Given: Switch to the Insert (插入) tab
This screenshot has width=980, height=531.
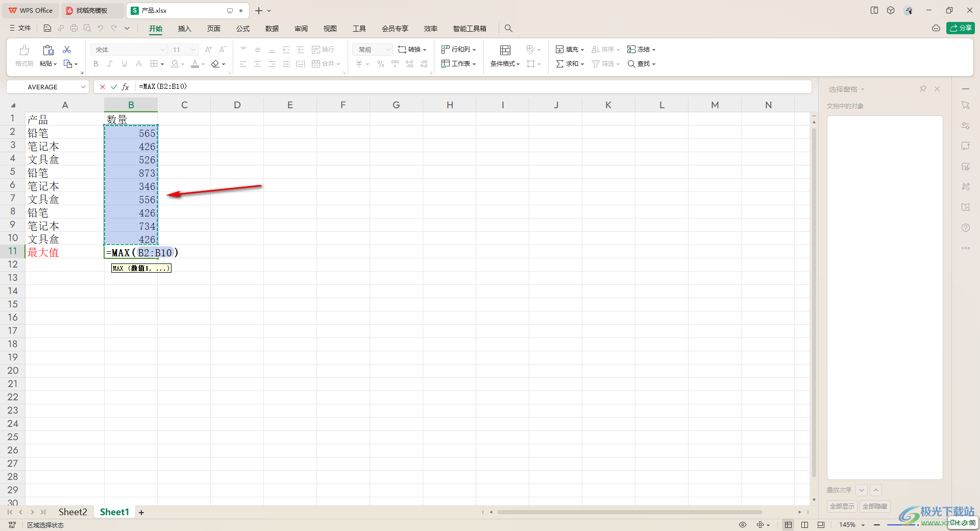Looking at the screenshot, I should [184, 29].
